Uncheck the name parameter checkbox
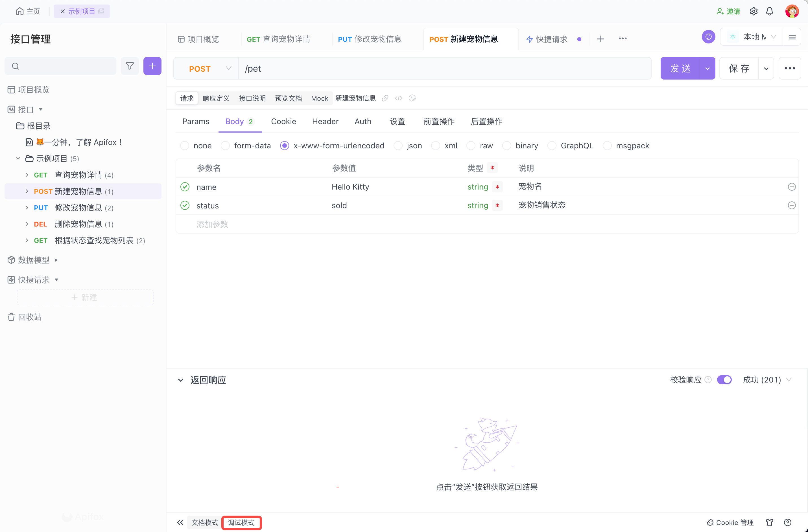The height and width of the screenshot is (532, 808). (x=185, y=187)
